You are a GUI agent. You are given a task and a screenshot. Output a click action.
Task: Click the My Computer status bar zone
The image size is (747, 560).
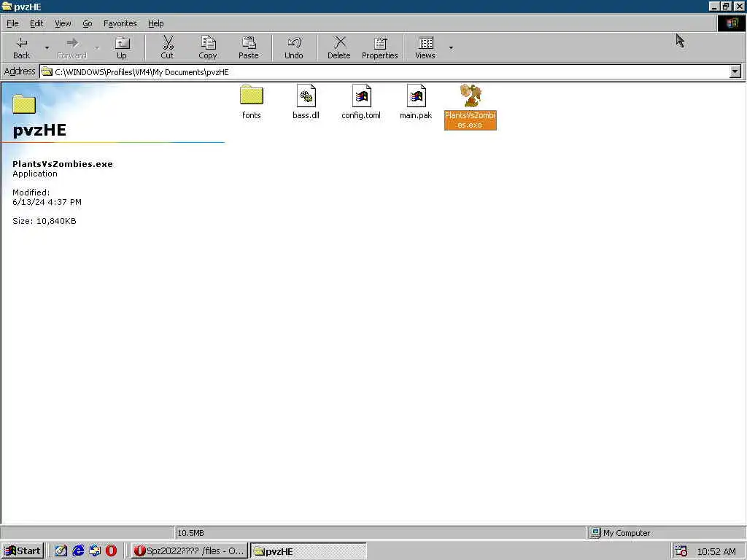tap(666, 533)
